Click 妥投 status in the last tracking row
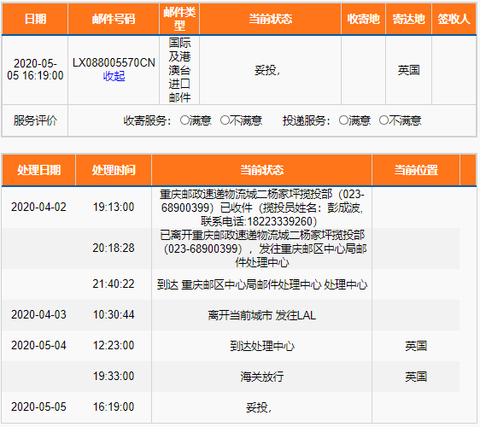The height and width of the screenshot is (427, 480). [259, 407]
